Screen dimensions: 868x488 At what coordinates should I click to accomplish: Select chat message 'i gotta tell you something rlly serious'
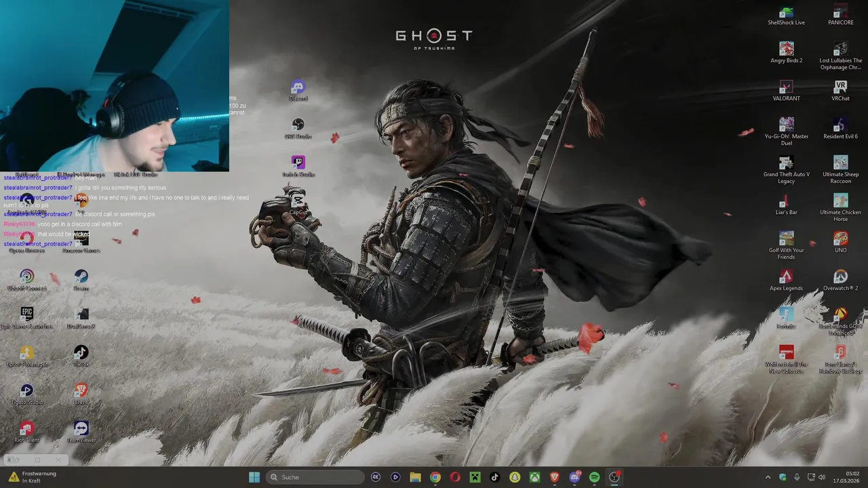[120, 188]
